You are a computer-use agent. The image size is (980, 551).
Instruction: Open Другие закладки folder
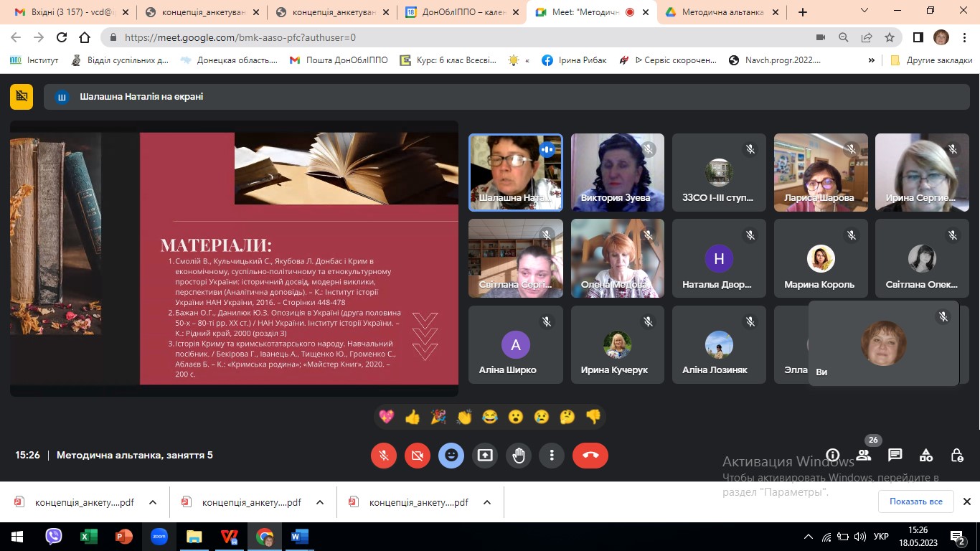click(931, 60)
